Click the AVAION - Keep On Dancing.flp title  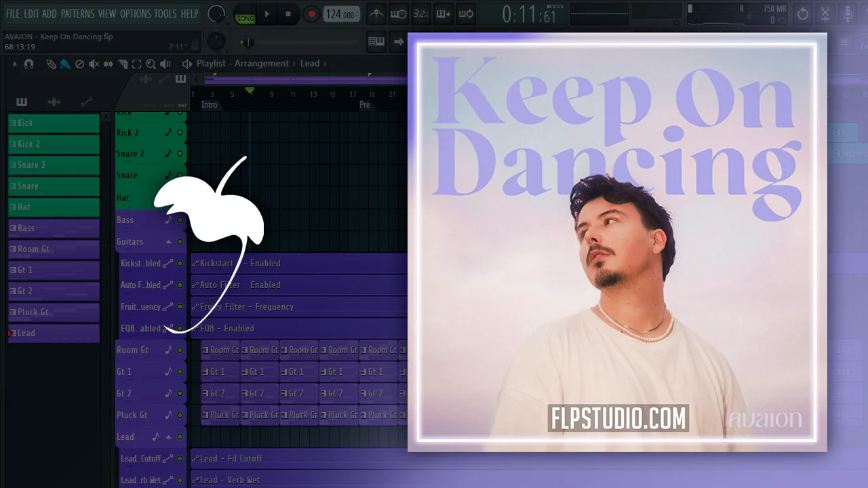[x=58, y=37]
